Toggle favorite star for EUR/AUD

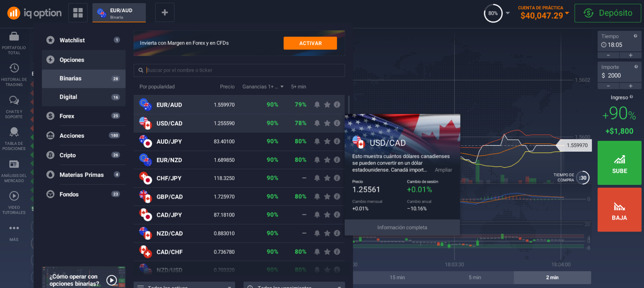[x=327, y=105]
